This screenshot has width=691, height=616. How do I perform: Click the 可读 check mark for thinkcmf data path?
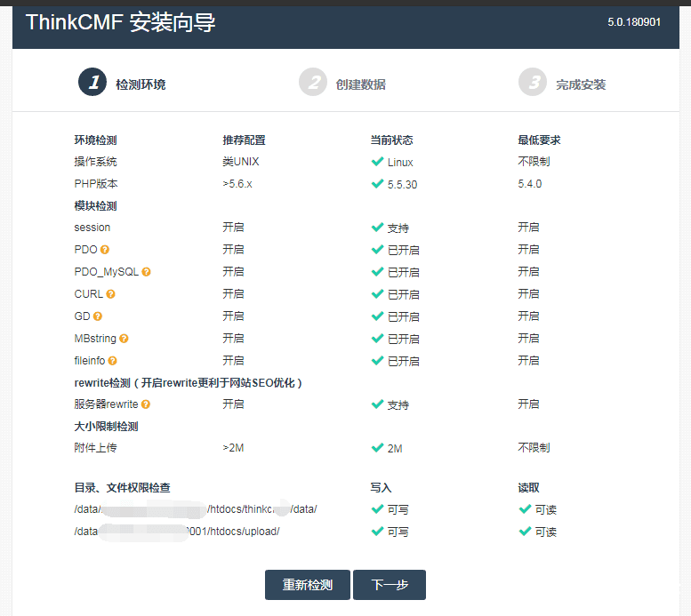coord(525,509)
